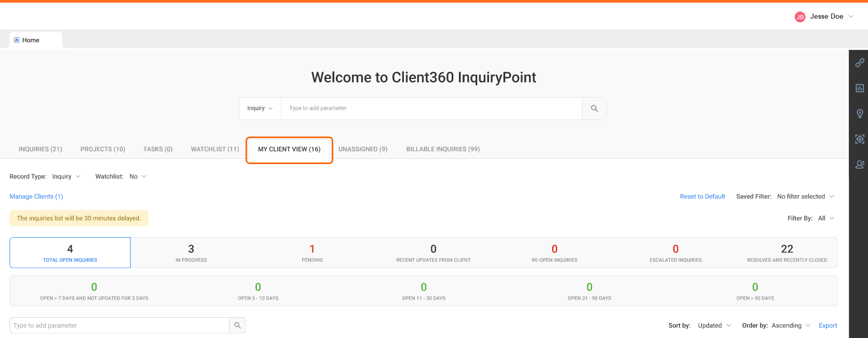Select the Resolved and Recently Closed tile
The height and width of the screenshot is (338, 868).
point(787,253)
